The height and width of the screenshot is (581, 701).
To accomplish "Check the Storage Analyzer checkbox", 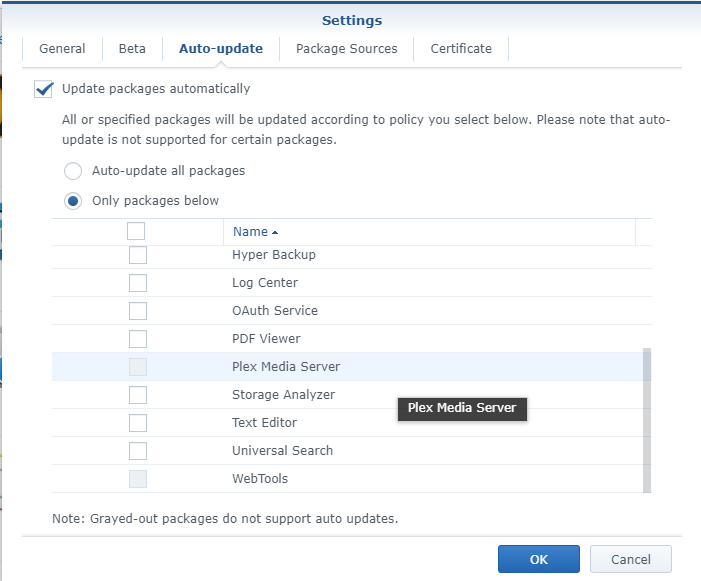I will pyautogui.click(x=138, y=395).
